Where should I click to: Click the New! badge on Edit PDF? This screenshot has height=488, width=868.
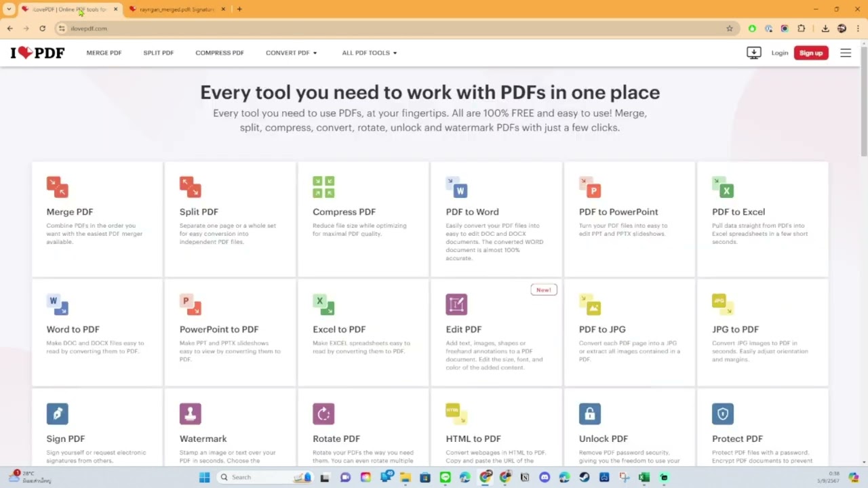pyautogui.click(x=543, y=289)
